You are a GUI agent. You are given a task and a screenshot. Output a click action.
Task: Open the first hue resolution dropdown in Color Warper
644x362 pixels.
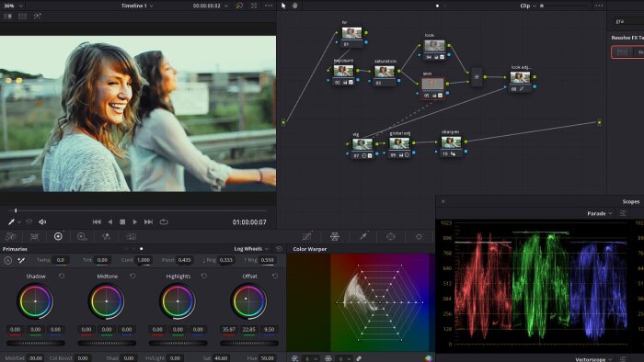tap(311, 358)
